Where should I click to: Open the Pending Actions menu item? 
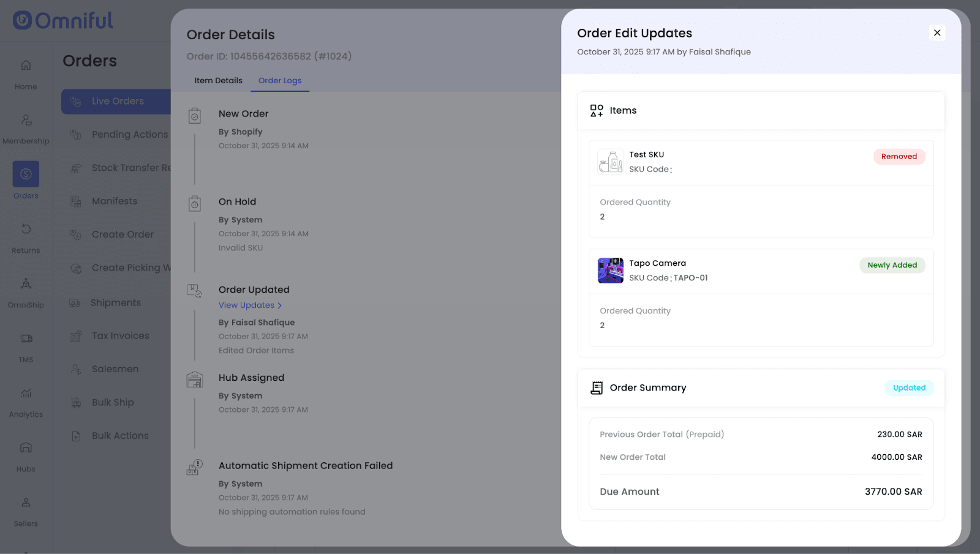coord(129,135)
